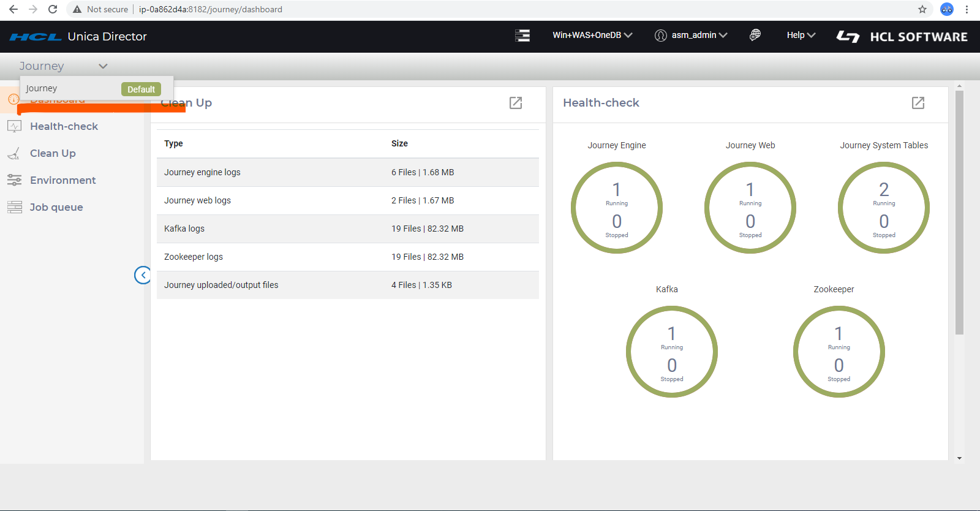Click the Journey System Tables status circle
Screen dimensions: 980x511
point(883,208)
